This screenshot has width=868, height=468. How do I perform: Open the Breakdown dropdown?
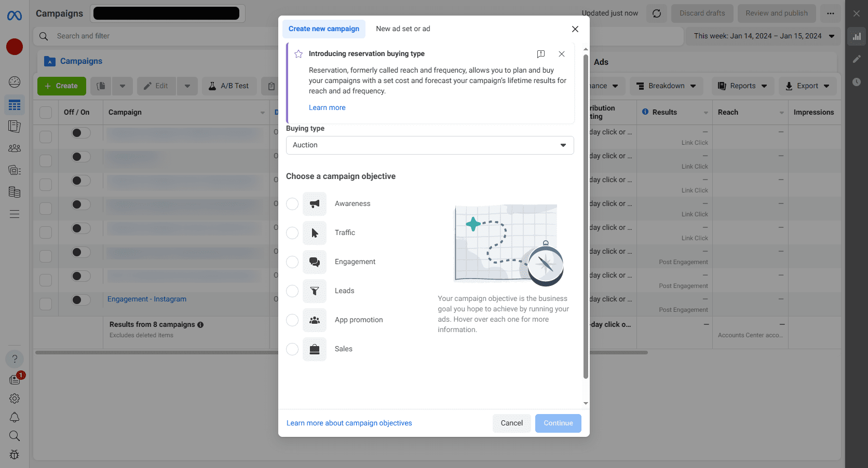pyautogui.click(x=667, y=86)
